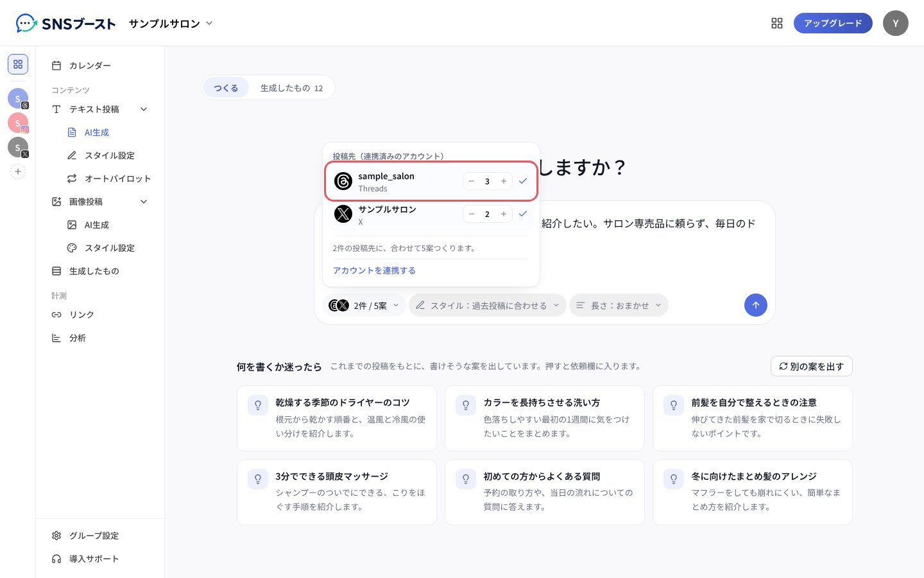Viewport: 924px width, 578px height.
Task: Click the sample_salon draft count value 3
Action: 487,181
